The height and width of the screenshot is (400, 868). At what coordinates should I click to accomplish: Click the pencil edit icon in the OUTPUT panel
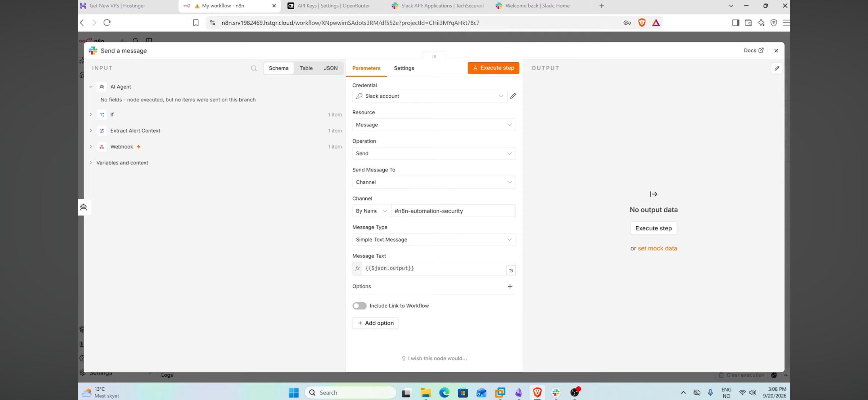777,68
